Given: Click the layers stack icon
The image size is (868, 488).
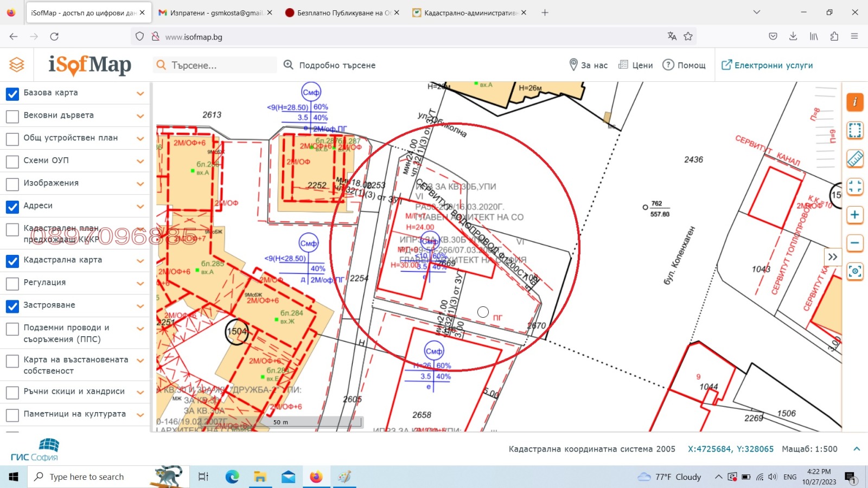Looking at the screenshot, I should [x=17, y=65].
